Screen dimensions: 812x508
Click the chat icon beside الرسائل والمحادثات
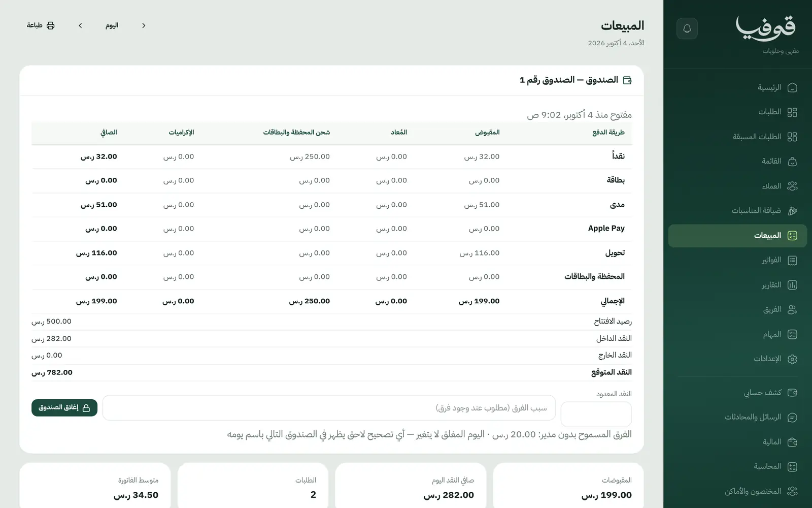point(792,418)
